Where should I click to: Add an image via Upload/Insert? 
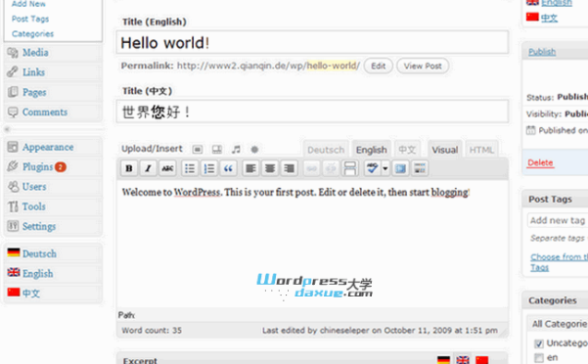198,150
